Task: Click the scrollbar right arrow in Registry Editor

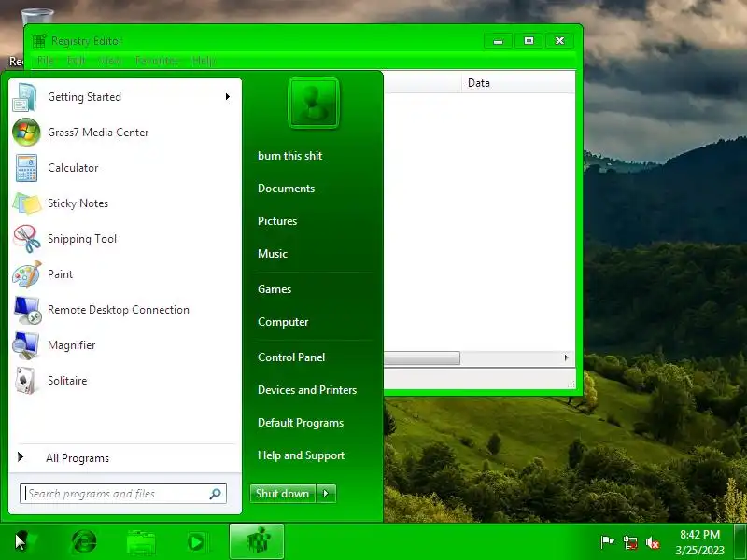Action: 566,357
